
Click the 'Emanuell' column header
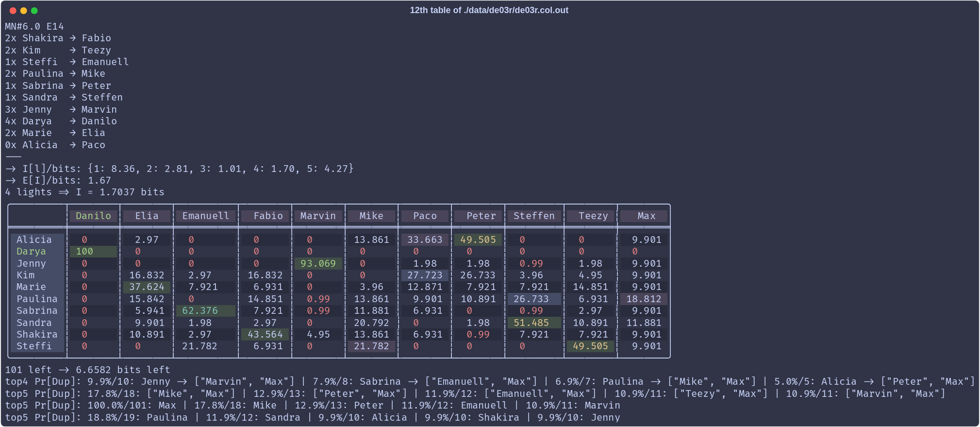pyautogui.click(x=206, y=216)
